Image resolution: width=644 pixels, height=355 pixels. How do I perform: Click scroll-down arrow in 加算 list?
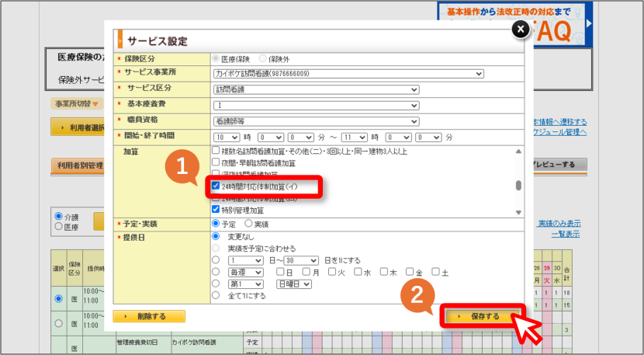click(518, 213)
